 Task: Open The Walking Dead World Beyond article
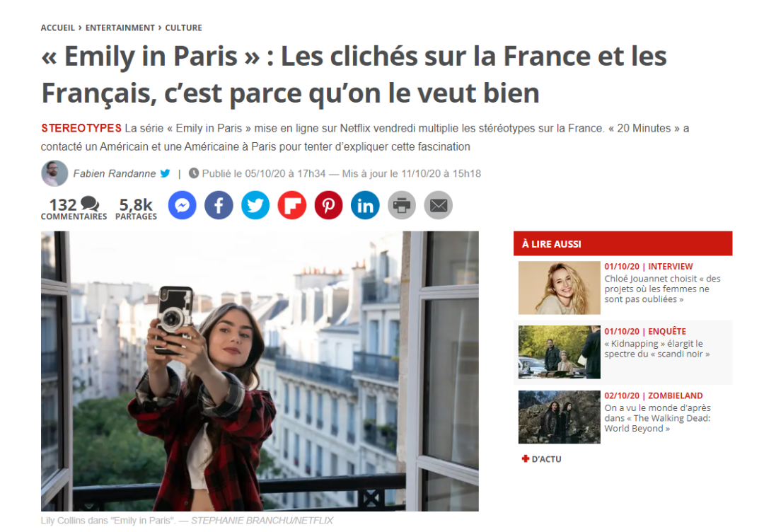click(657, 418)
